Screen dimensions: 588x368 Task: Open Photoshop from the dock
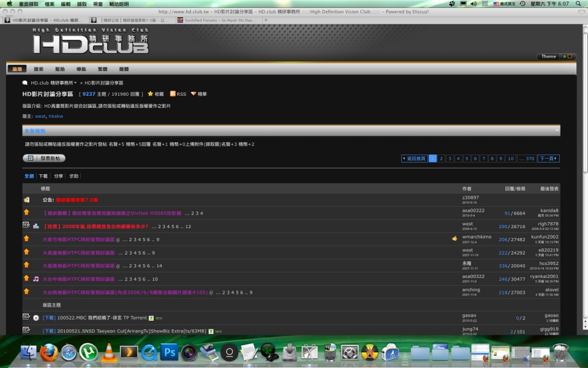tap(169, 353)
